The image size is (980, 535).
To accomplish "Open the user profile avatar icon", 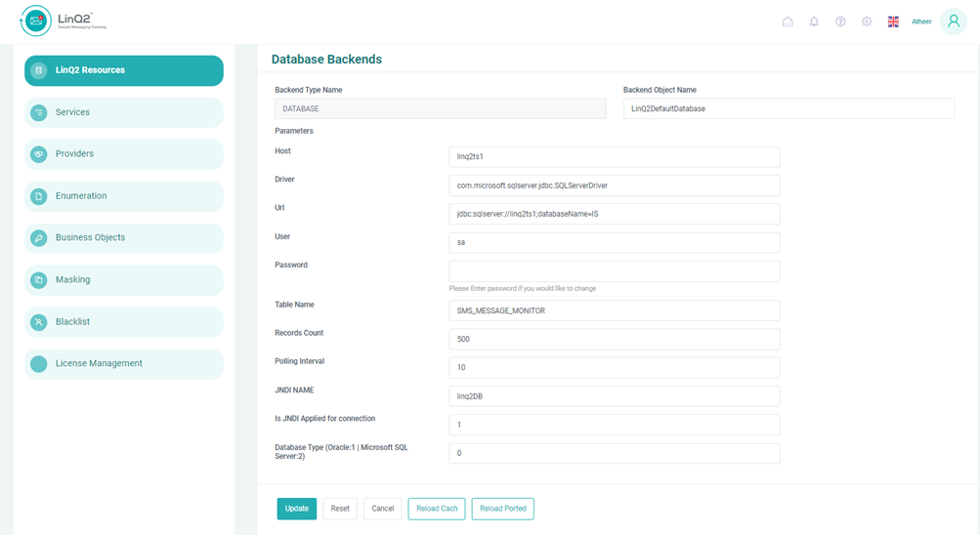I will (953, 21).
